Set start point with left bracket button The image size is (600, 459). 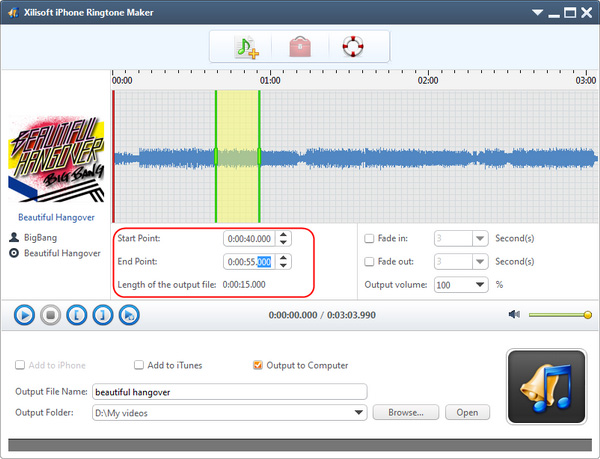click(x=76, y=315)
